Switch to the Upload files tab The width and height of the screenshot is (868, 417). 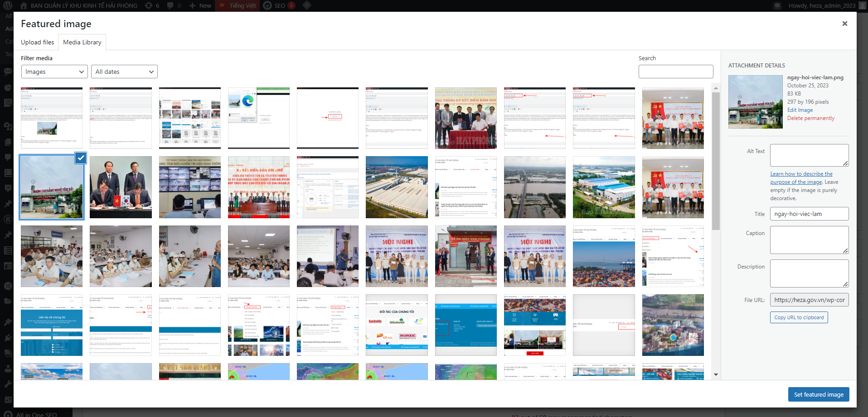38,42
